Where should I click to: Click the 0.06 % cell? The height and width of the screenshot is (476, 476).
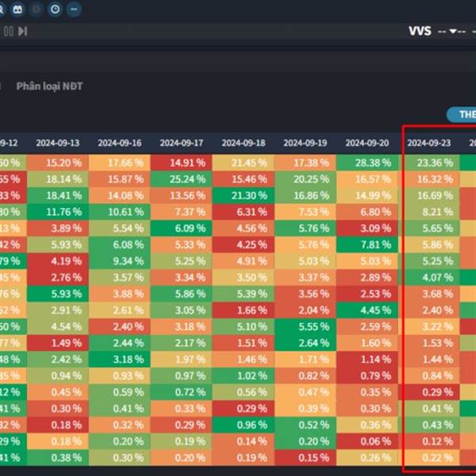coord(367,441)
